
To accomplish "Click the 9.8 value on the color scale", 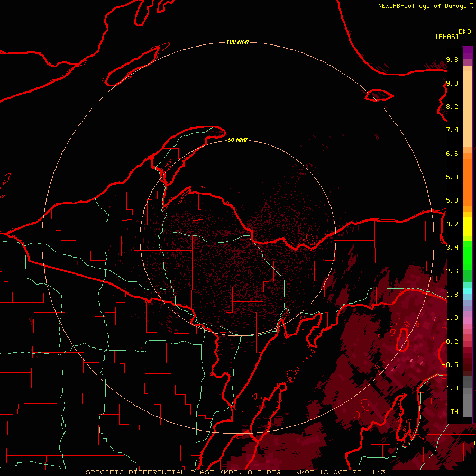I will [452, 59].
